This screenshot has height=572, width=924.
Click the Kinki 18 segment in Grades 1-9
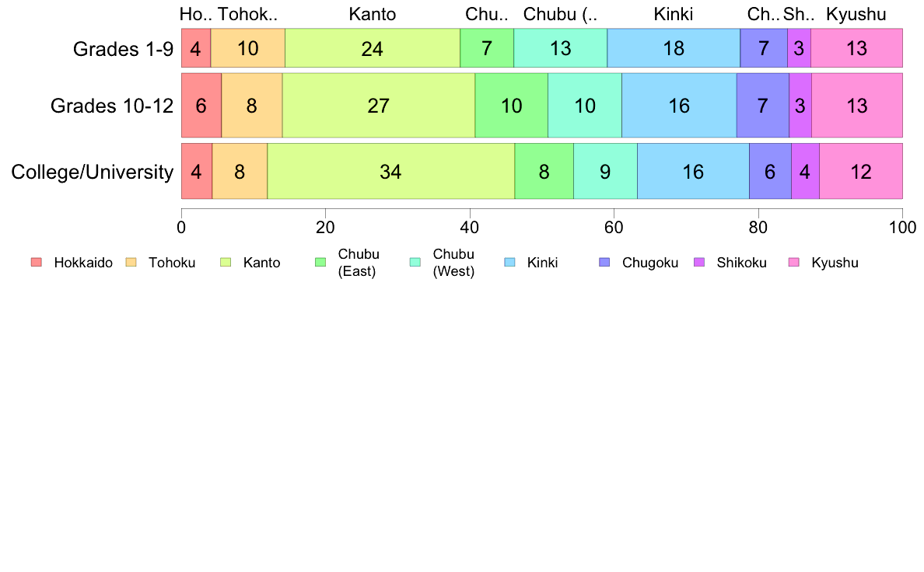coord(674,48)
